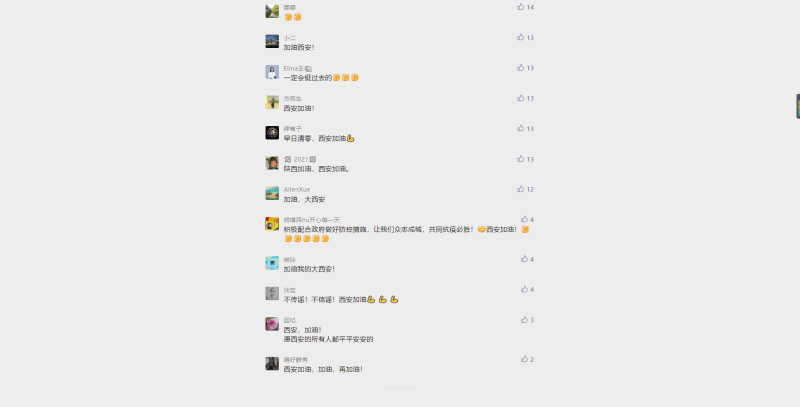Open the Elina王 username link
The image size is (800, 407).
297,68
